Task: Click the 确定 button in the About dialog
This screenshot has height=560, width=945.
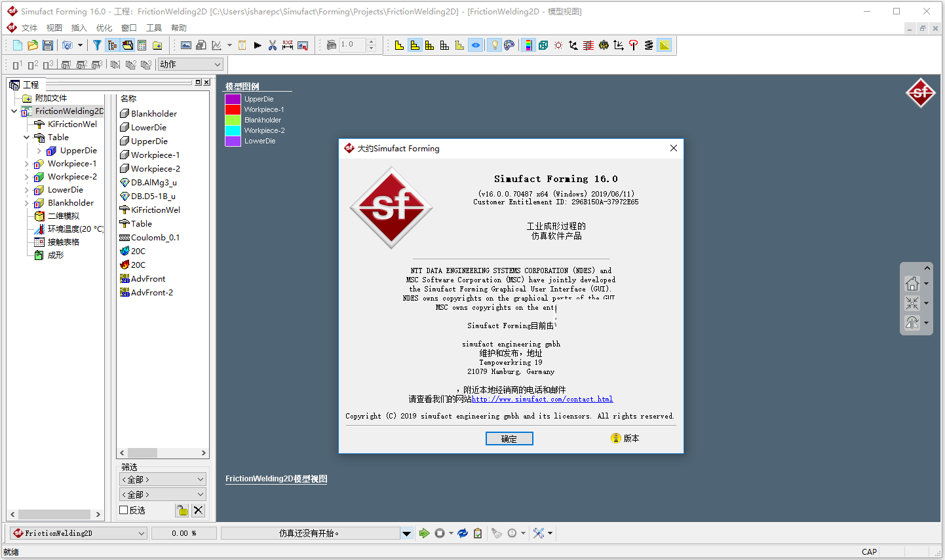Action: coord(509,439)
